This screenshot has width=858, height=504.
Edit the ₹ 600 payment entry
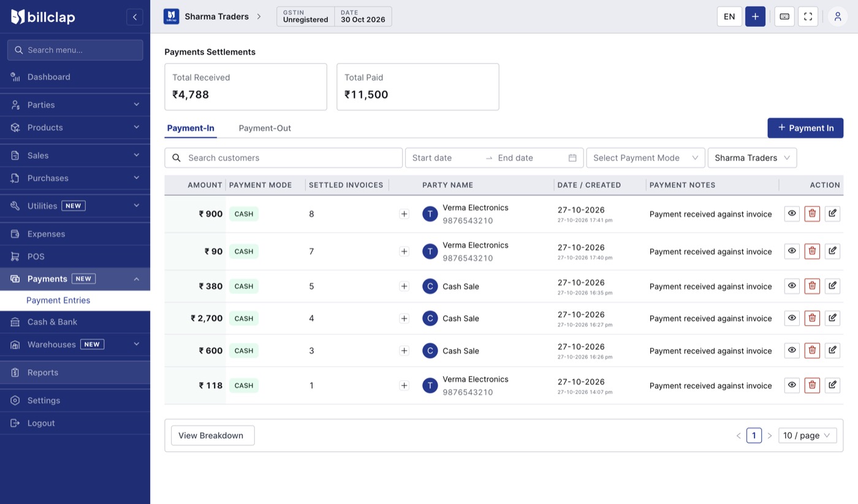click(x=832, y=350)
